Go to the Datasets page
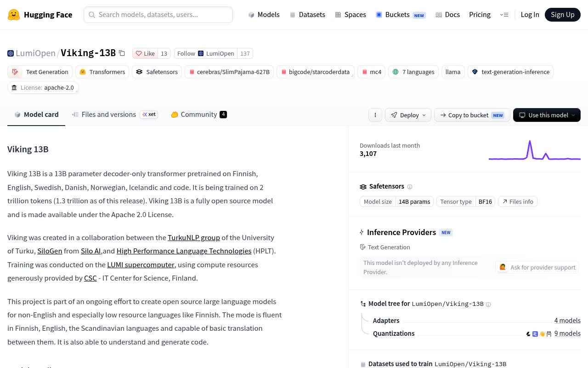 (x=307, y=15)
